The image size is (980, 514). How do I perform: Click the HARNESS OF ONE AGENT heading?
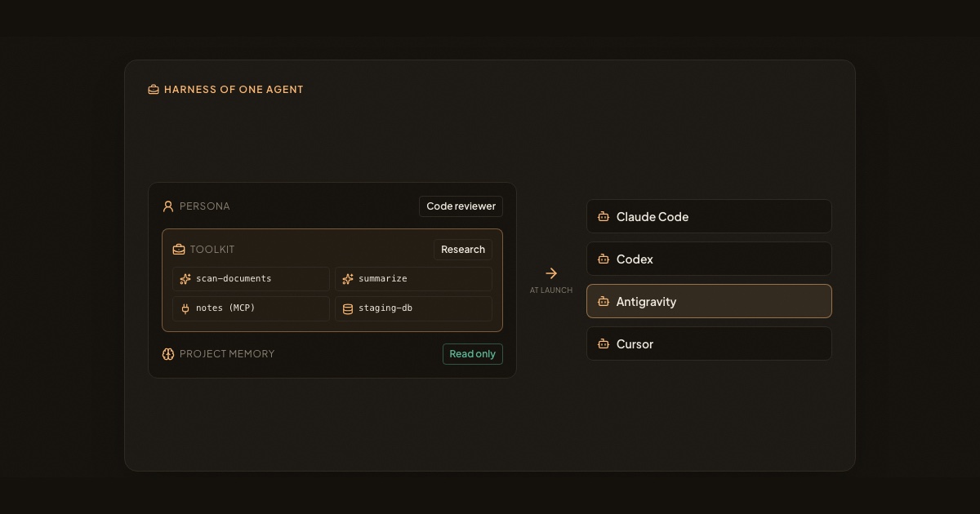[x=234, y=90]
